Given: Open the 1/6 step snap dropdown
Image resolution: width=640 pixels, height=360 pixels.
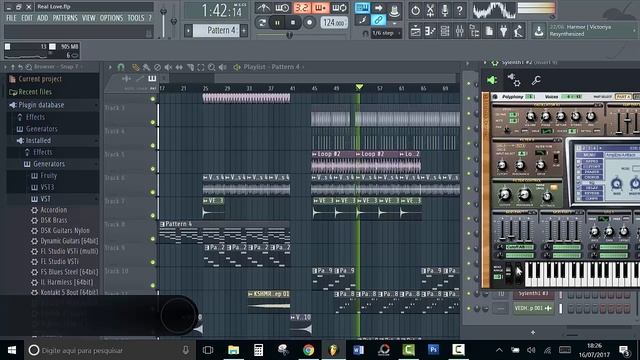Looking at the screenshot, I should (385, 33).
